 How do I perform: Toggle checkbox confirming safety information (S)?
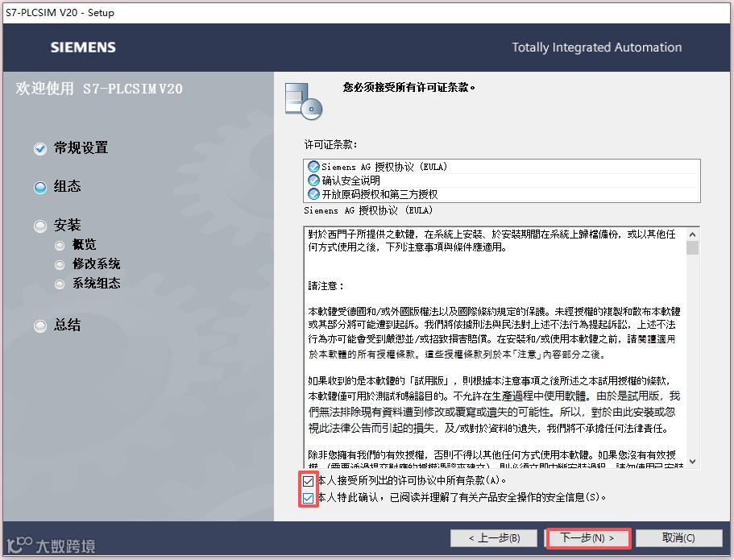pos(308,498)
